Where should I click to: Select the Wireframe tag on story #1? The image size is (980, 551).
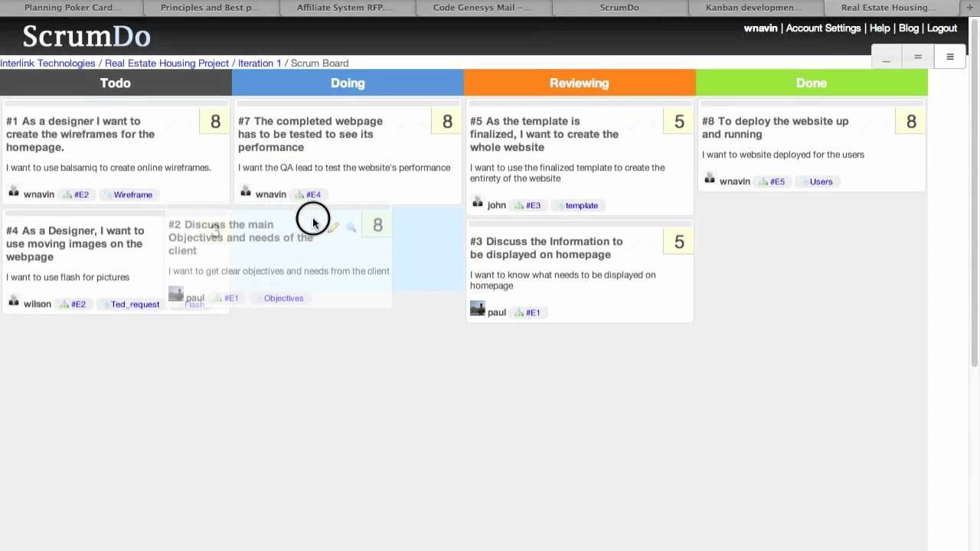click(x=132, y=194)
